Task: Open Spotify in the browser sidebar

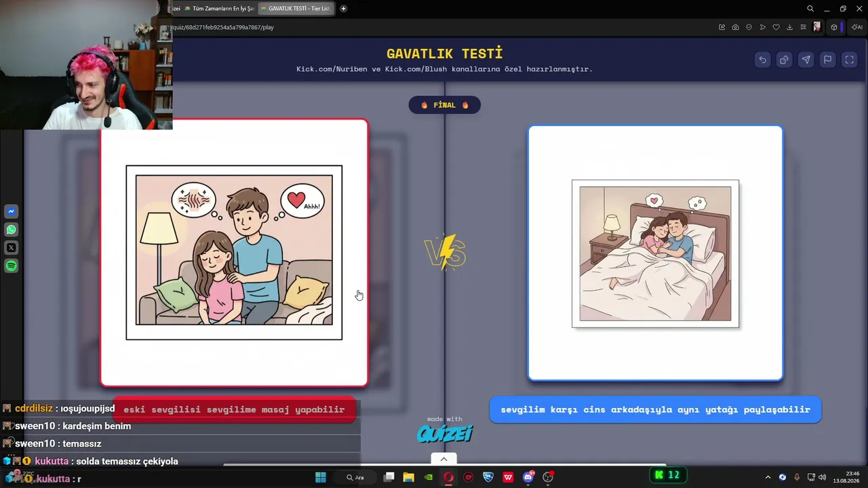Action: click(12, 266)
